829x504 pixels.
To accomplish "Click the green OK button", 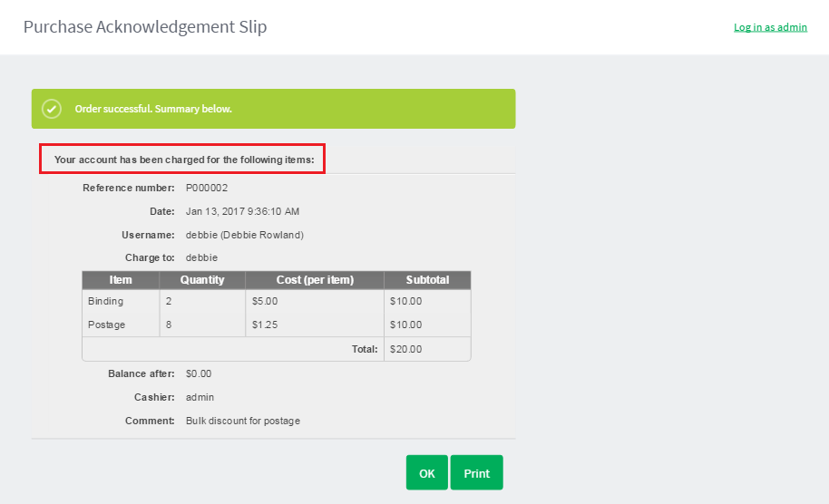I will click(x=426, y=472).
